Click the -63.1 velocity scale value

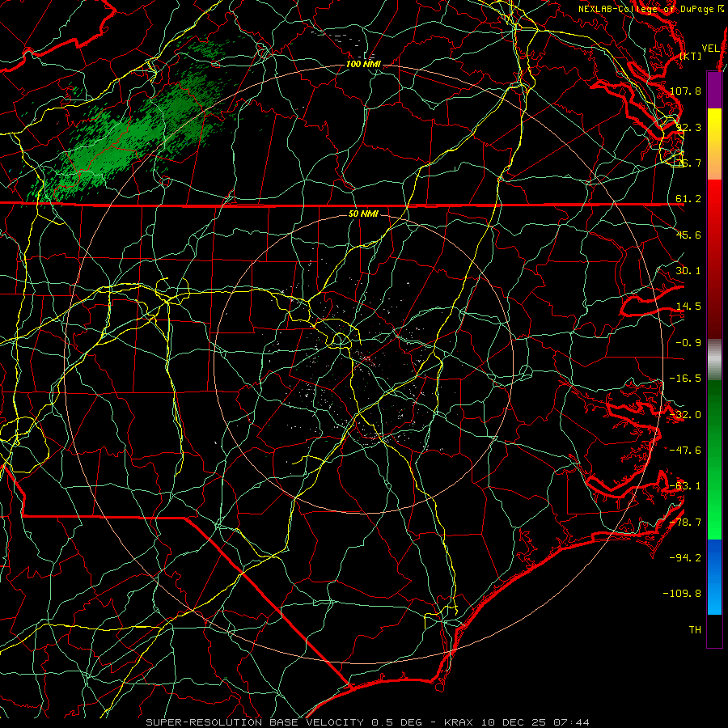coord(685,486)
